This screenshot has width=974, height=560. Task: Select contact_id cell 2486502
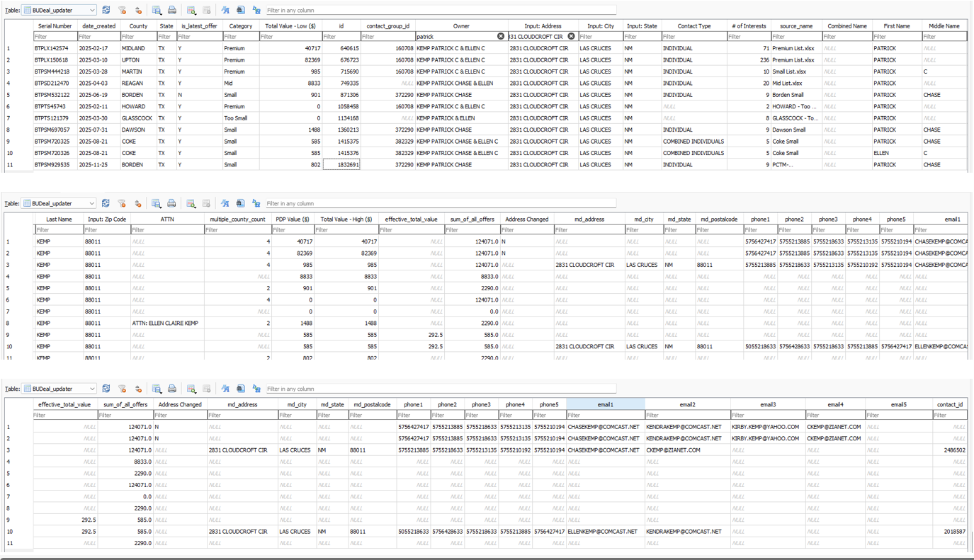point(950,450)
